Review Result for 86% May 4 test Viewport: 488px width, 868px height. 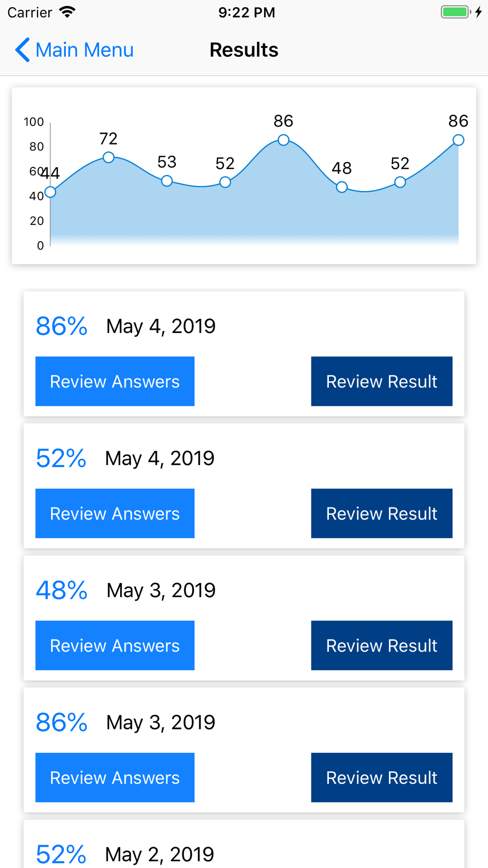[382, 381]
